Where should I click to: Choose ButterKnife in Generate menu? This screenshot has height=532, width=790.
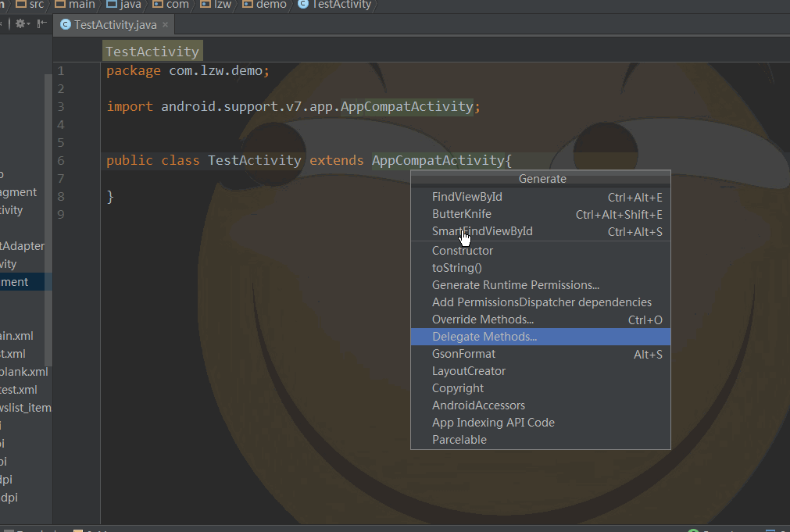pyautogui.click(x=541, y=214)
